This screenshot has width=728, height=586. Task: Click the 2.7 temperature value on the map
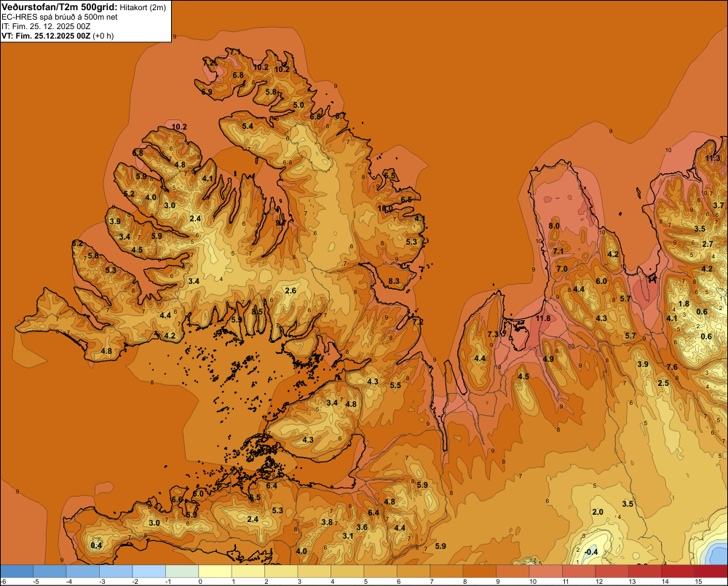[x=708, y=245]
